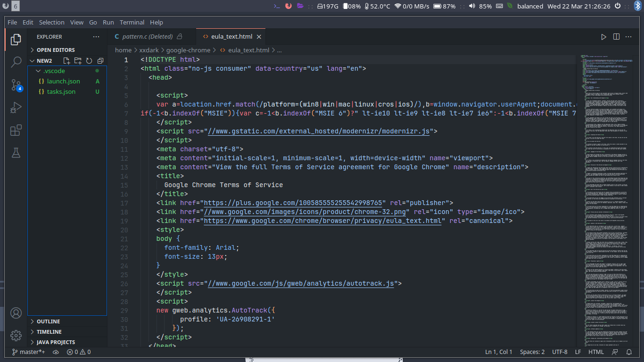Run the file using editor play button
The image size is (644, 362).
tap(603, 37)
